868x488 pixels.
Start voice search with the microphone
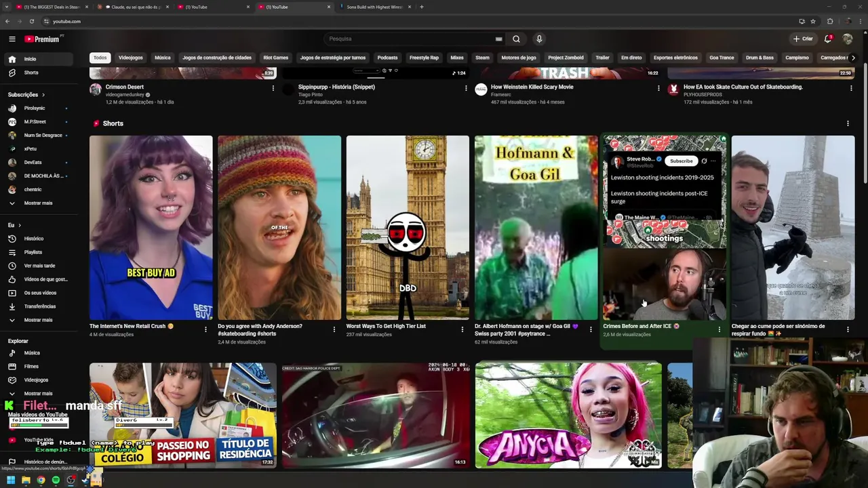[539, 39]
